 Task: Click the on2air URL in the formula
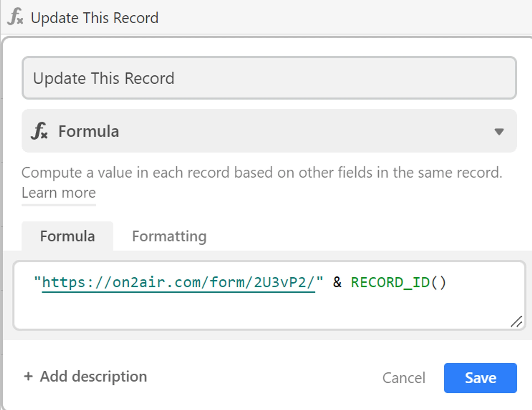(x=178, y=283)
